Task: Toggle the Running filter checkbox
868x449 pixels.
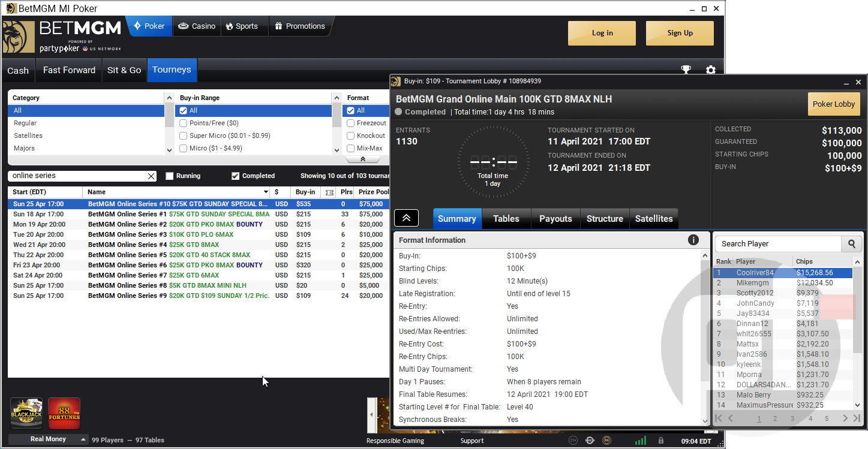Action: click(x=169, y=176)
